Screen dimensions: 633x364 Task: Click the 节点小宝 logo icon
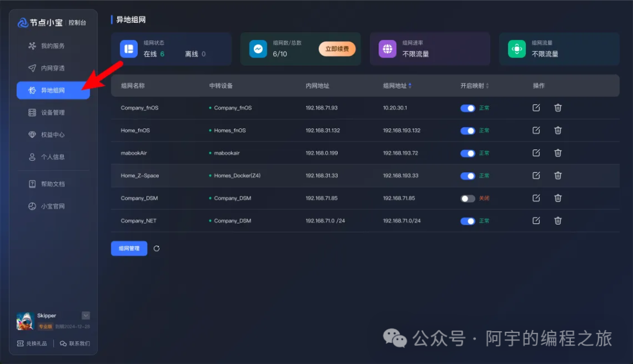pyautogui.click(x=23, y=23)
